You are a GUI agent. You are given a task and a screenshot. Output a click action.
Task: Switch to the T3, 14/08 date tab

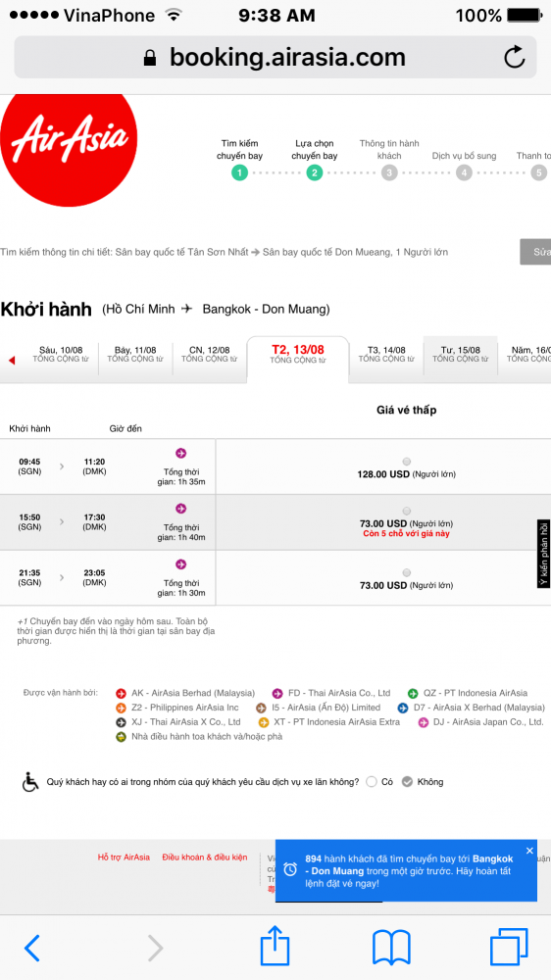pyautogui.click(x=386, y=355)
